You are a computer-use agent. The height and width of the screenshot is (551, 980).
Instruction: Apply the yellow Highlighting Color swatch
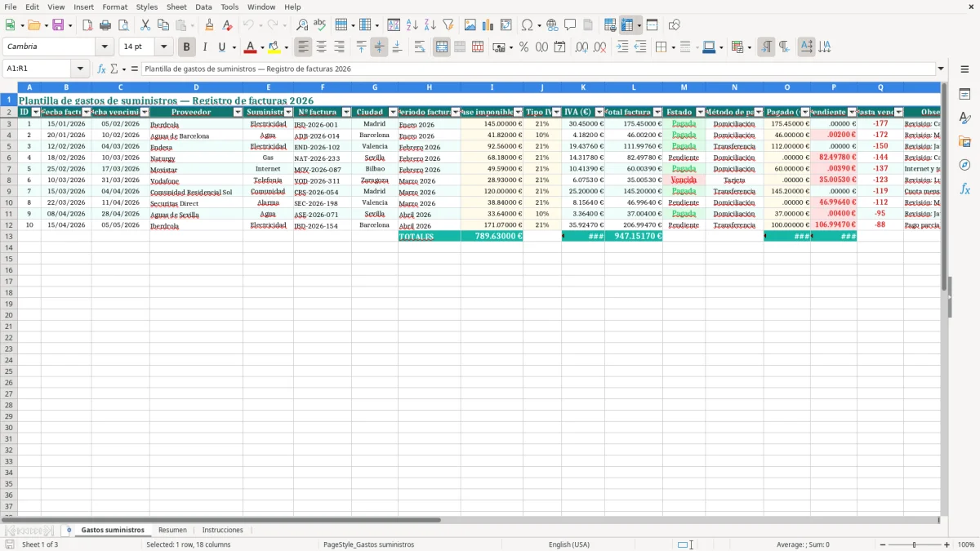point(274,47)
